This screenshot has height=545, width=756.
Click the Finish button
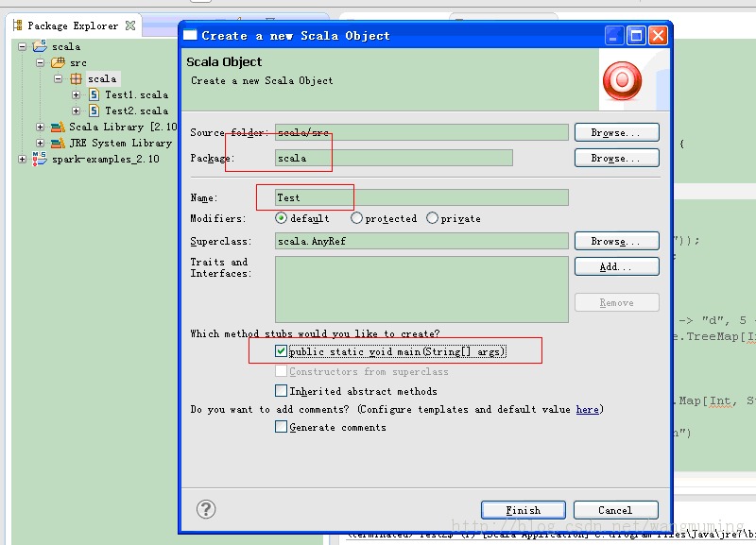[x=524, y=510]
